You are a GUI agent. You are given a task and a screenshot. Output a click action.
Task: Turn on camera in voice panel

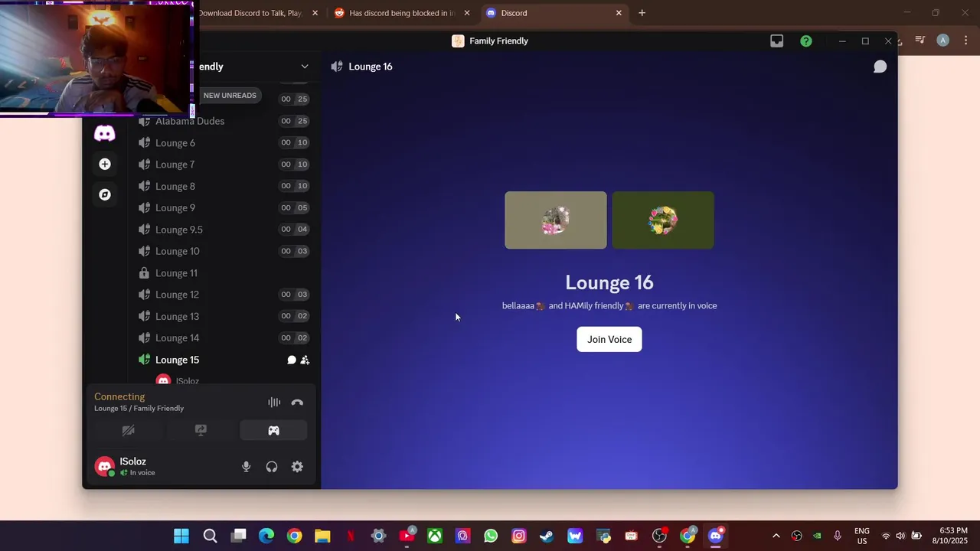(x=129, y=430)
